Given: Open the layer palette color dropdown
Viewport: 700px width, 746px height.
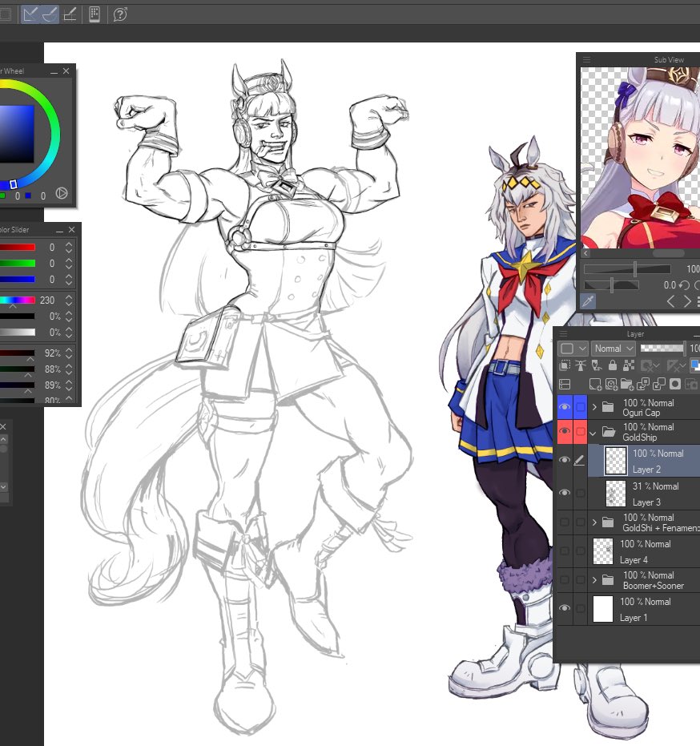Looking at the screenshot, I should tap(573, 349).
